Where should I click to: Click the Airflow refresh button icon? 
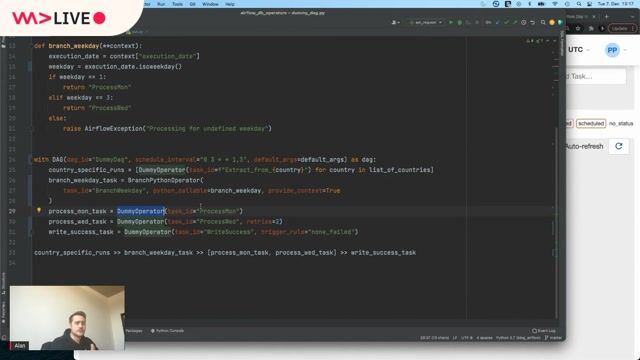619,146
